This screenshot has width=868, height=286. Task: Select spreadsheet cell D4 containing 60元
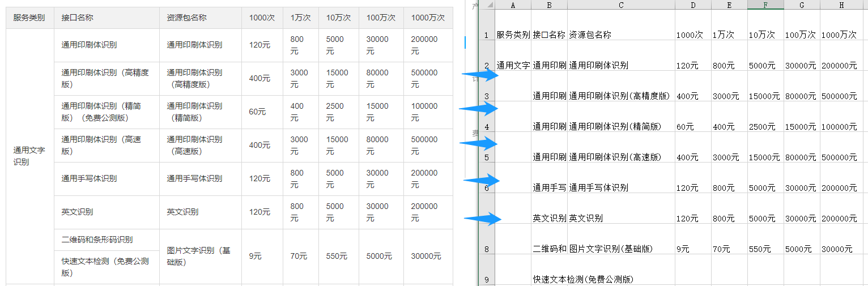coord(693,117)
